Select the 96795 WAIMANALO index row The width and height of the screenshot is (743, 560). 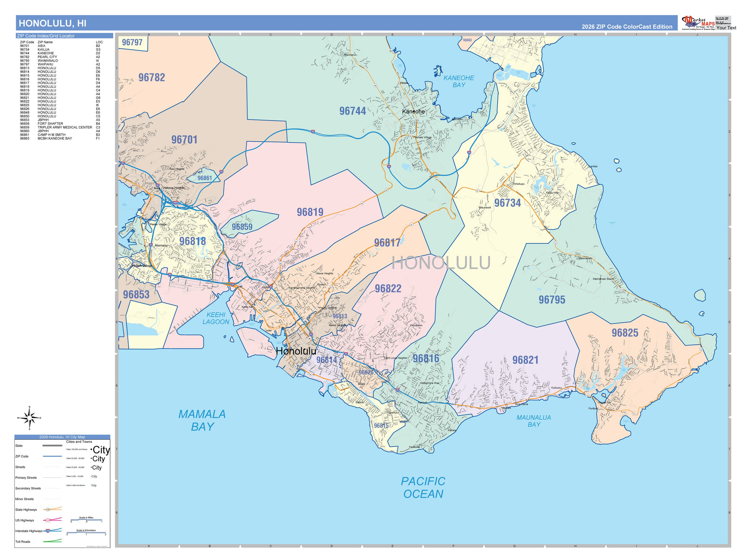coord(60,61)
